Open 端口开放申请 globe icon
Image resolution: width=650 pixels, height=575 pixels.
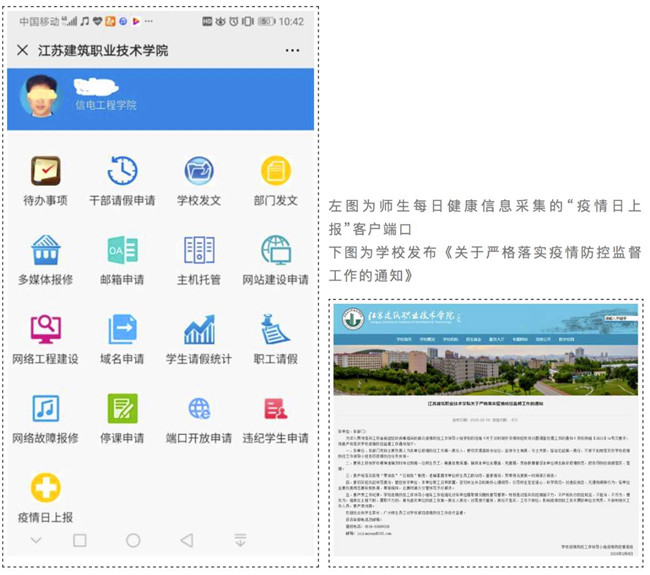tap(199, 408)
